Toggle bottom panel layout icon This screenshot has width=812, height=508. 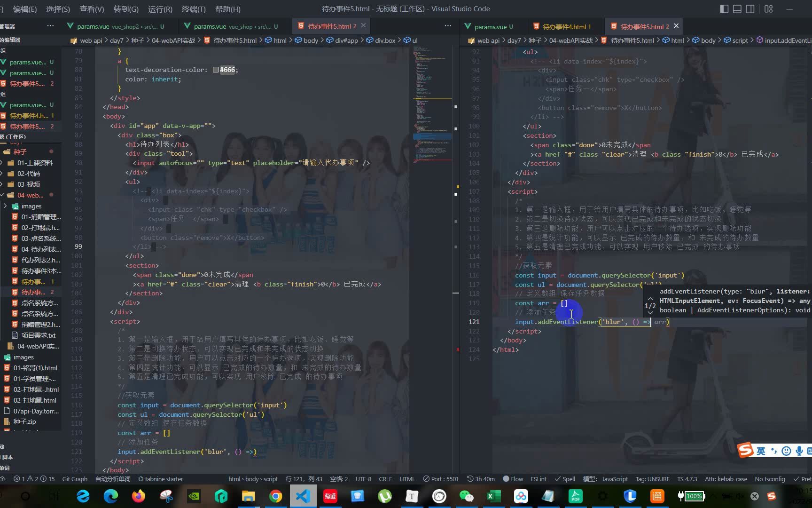point(737,9)
